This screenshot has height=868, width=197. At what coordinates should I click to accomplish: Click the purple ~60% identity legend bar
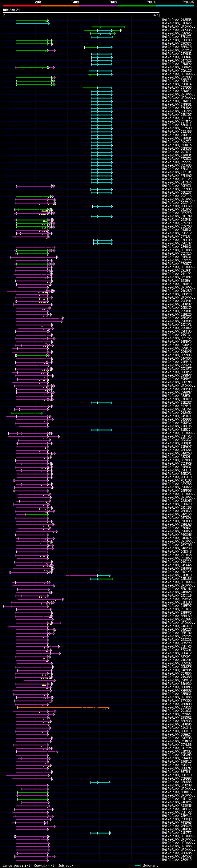pos(98,6)
